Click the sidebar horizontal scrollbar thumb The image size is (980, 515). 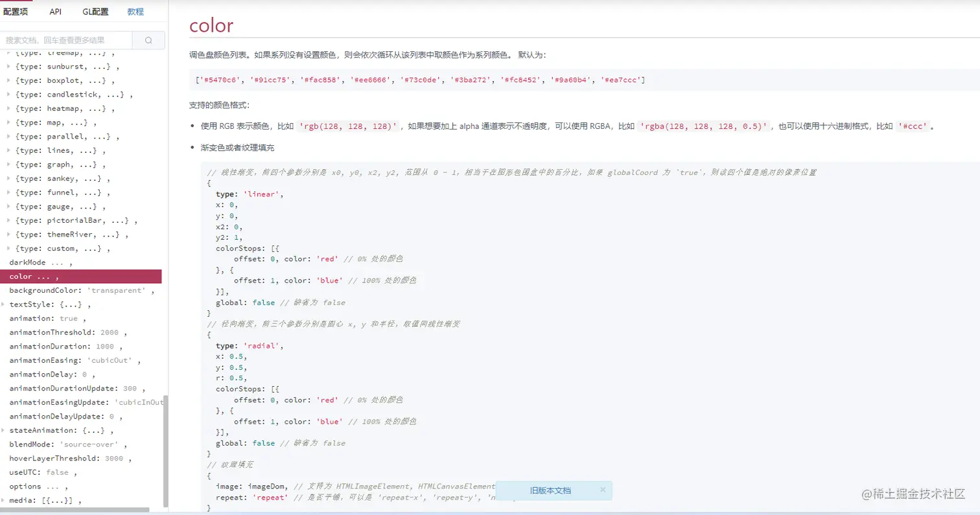click(75, 510)
